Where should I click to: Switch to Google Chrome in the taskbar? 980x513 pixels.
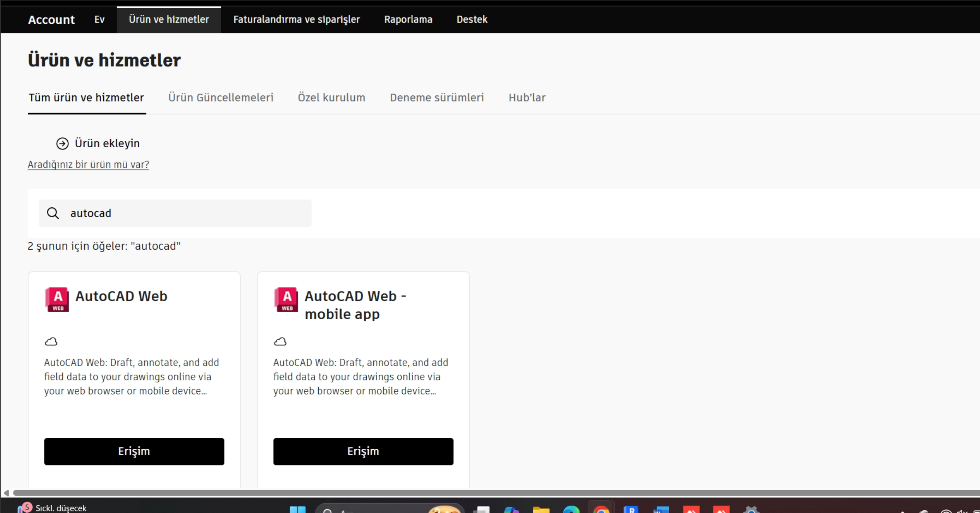[x=601, y=510]
